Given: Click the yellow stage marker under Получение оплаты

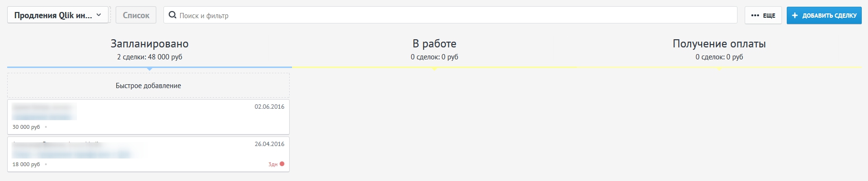Looking at the screenshot, I should (x=719, y=69).
